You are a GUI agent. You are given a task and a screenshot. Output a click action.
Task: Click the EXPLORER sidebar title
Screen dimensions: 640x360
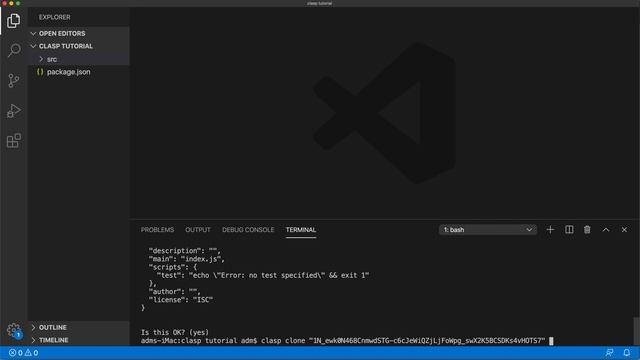55,17
